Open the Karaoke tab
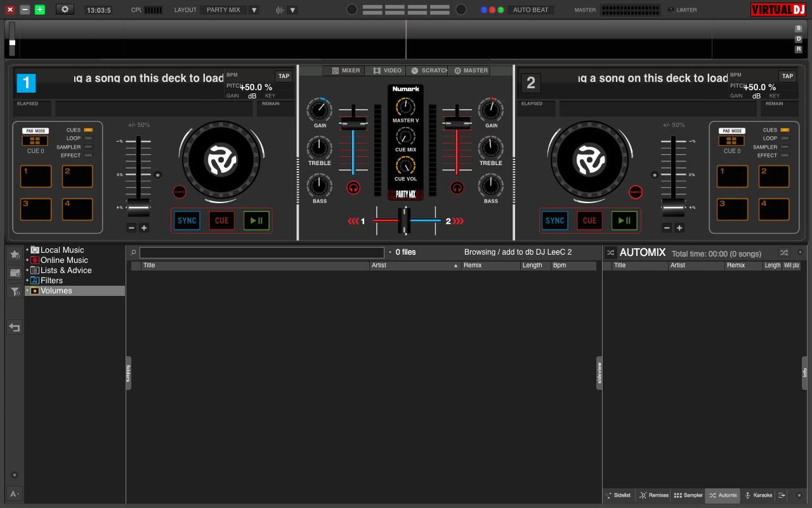 pos(759,495)
